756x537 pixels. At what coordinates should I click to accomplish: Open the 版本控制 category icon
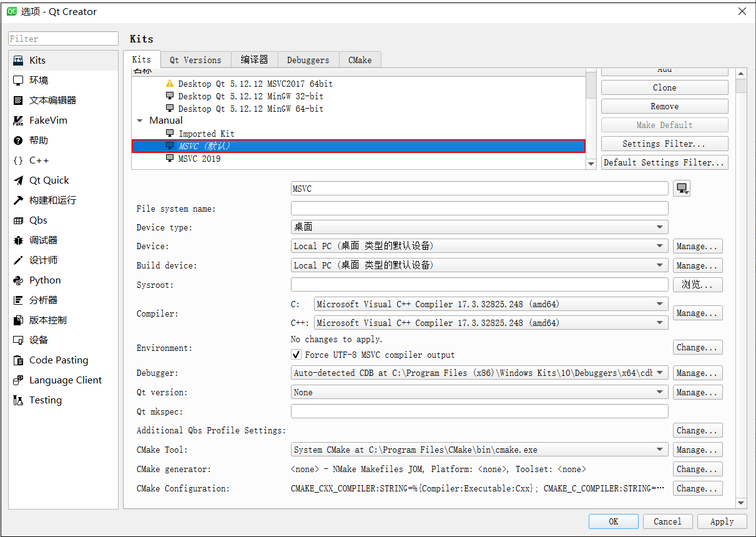[18, 320]
